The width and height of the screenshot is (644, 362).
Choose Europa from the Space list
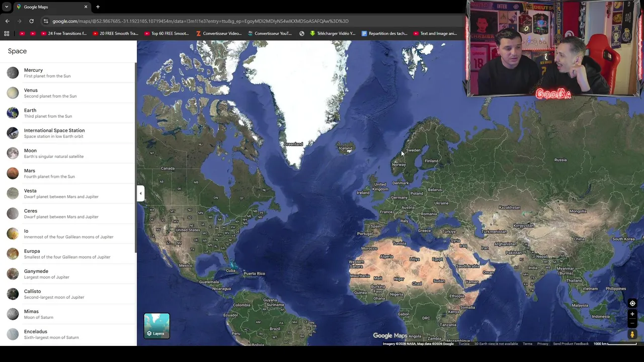[67, 254]
